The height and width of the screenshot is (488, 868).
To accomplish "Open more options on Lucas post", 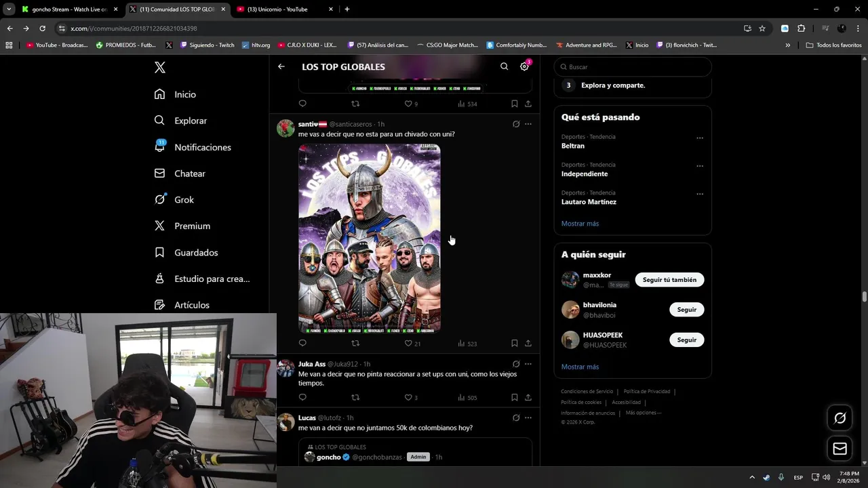I will coord(528,418).
